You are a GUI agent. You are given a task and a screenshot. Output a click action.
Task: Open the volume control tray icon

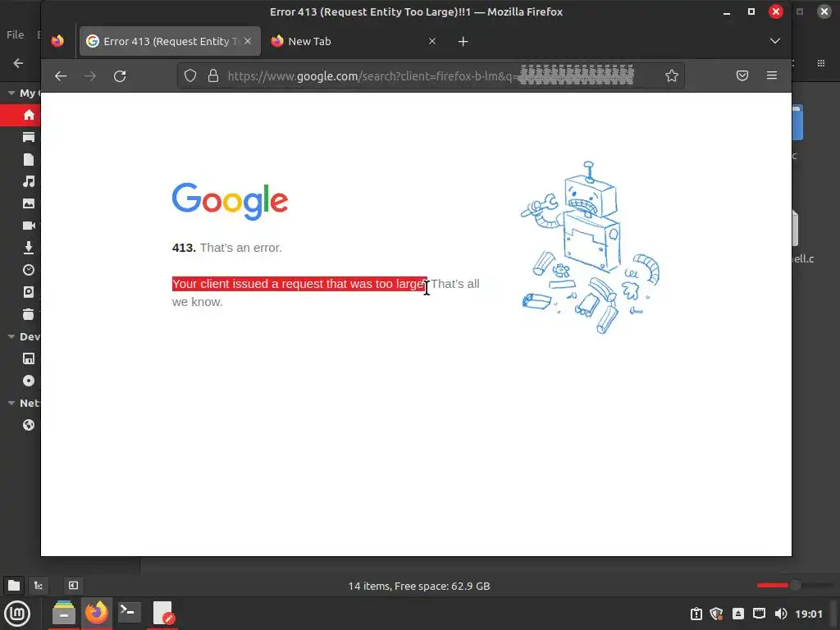[x=781, y=614]
